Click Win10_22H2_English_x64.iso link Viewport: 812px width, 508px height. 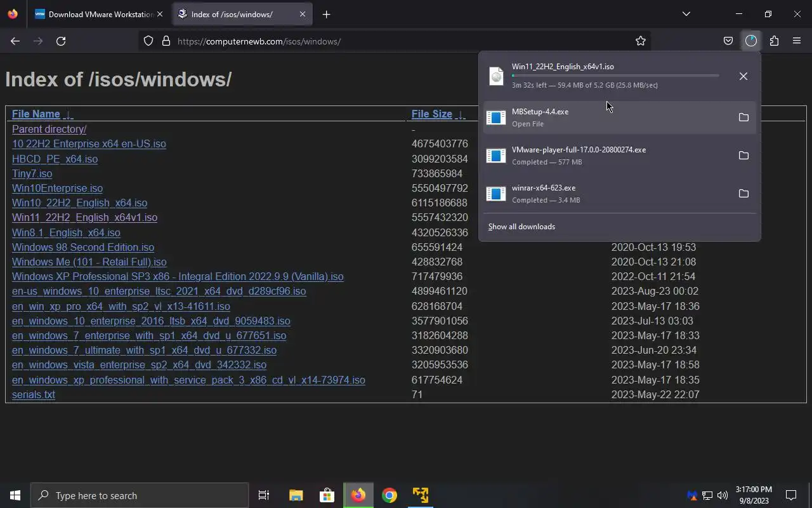79,203
